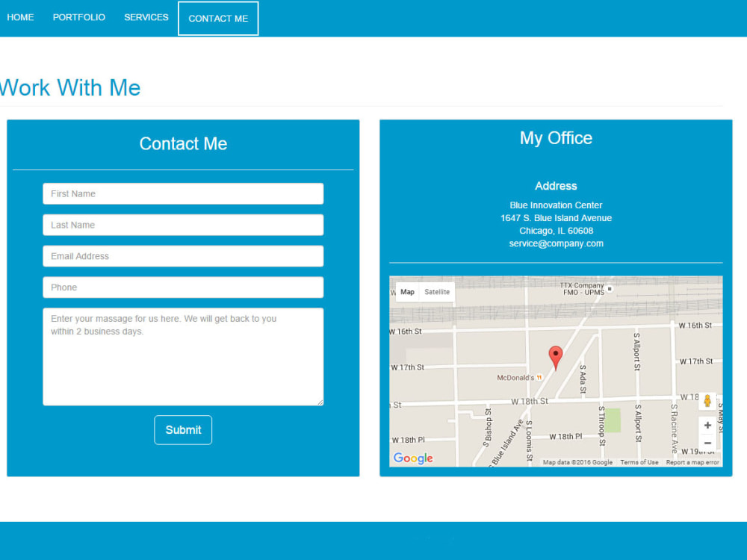Screen dimensions: 747x560
Task: Switch the map to Satellite view
Action: tap(437, 292)
